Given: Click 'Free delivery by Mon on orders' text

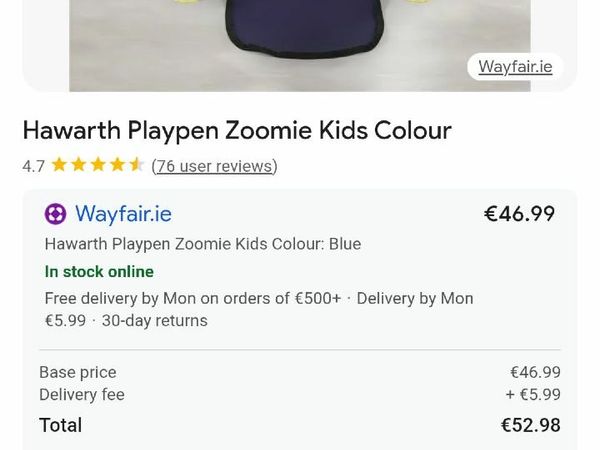Looking at the screenshot, I should tap(193, 298).
